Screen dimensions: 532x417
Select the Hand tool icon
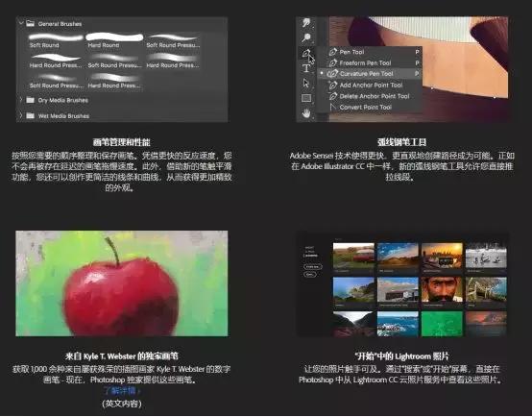(x=306, y=113)
